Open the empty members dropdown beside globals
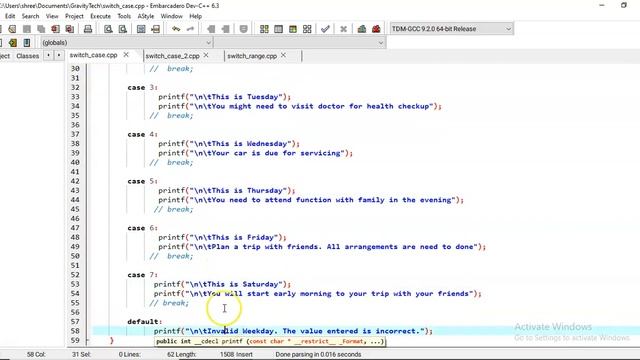Screen dimensions: 640x360 coord(299,42)
